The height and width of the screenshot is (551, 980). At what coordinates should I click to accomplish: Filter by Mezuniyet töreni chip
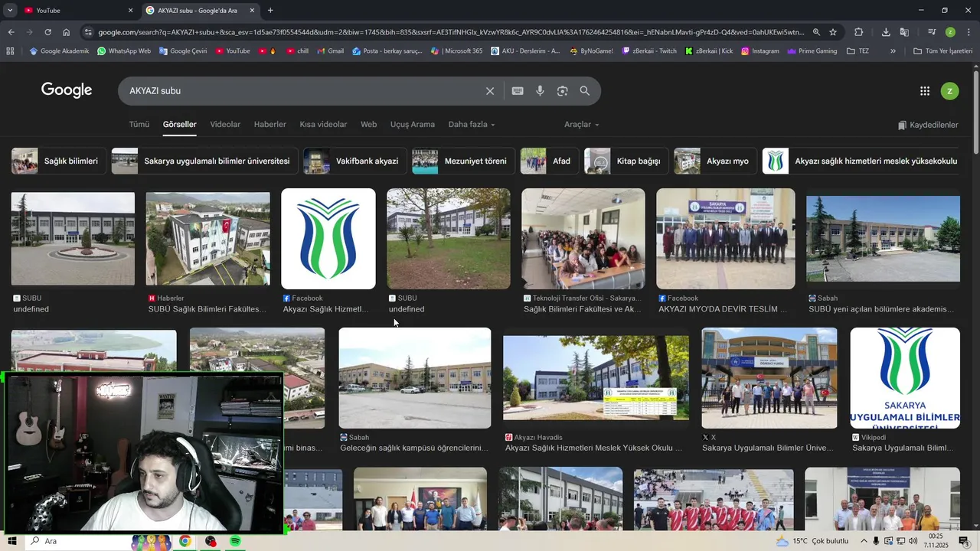click(x=463, y=161)
